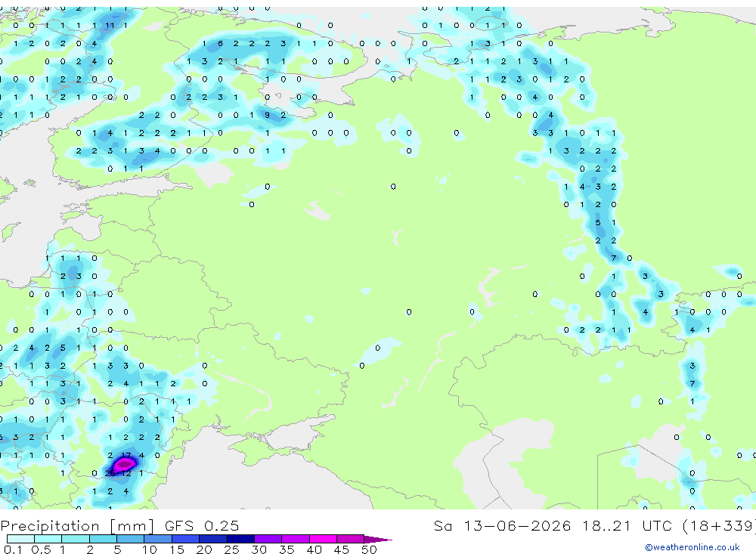The image size is (756, 554).
Task: Click the legend label '0.1'
Action: coord(13,549)
